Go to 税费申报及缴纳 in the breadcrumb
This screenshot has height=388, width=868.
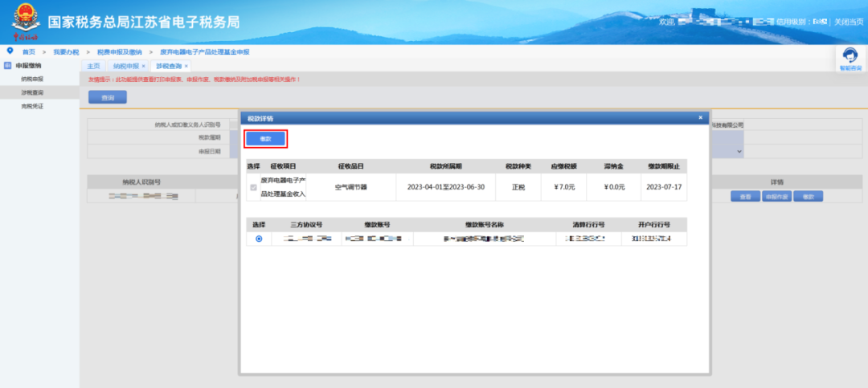pyautogui.click(x=120, y=51)
